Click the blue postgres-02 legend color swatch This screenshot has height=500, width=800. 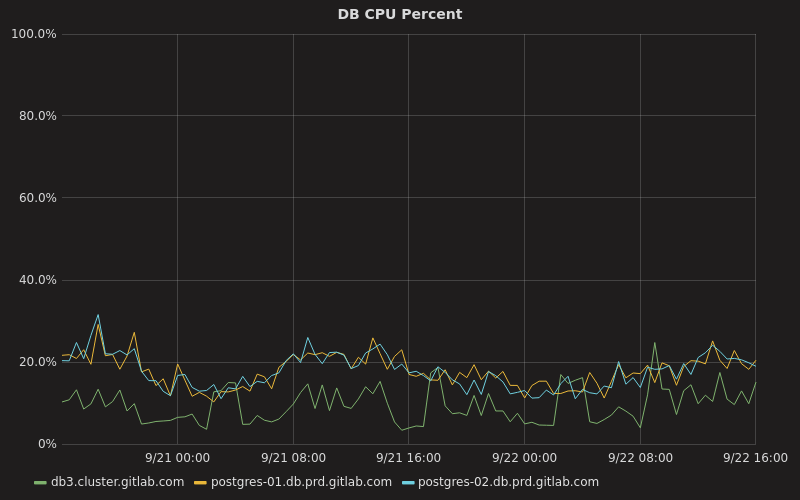(407, 483)
